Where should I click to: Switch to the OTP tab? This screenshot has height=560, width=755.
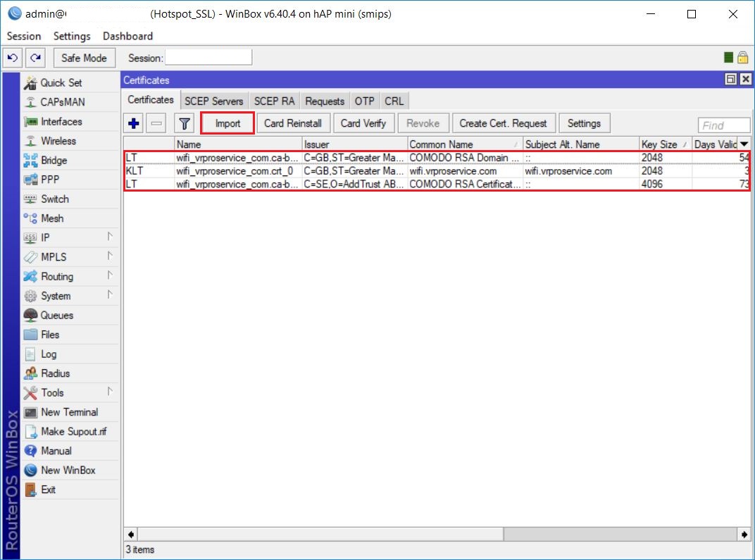(x=365, y=101)
